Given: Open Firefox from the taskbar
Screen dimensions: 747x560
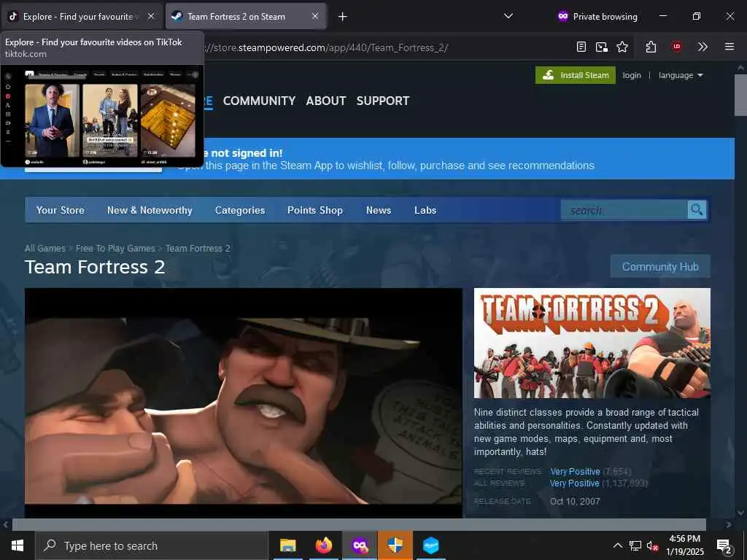Looking at the screenshot, I should pos(323,545).
